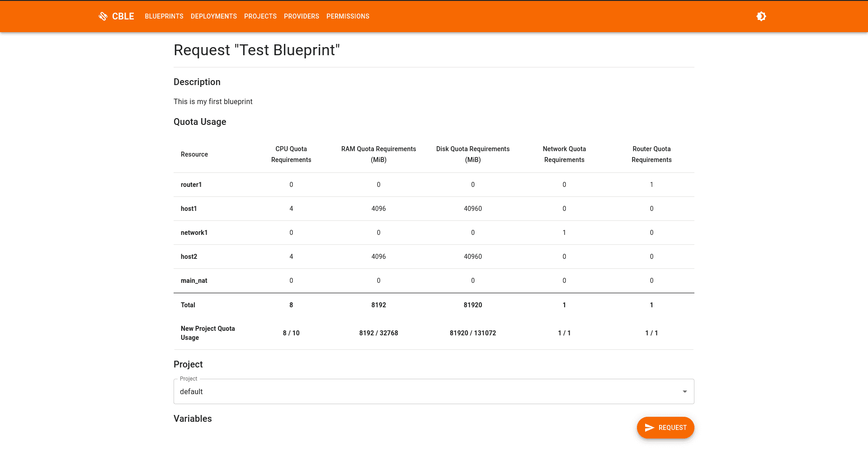The width and height of the screenshot is (868, 453).
Task: Navigate to Projects in navbar
Action: (x=260, y=16)
